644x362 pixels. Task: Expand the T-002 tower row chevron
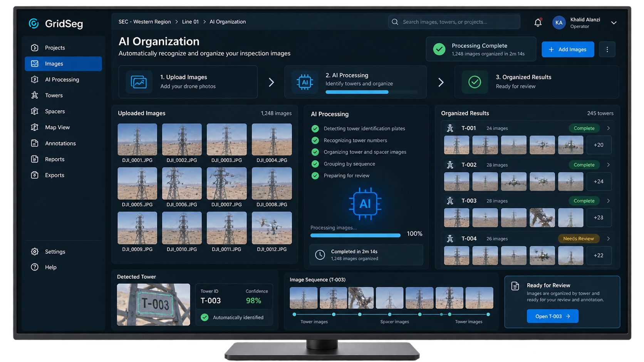[x=608, y=165]
